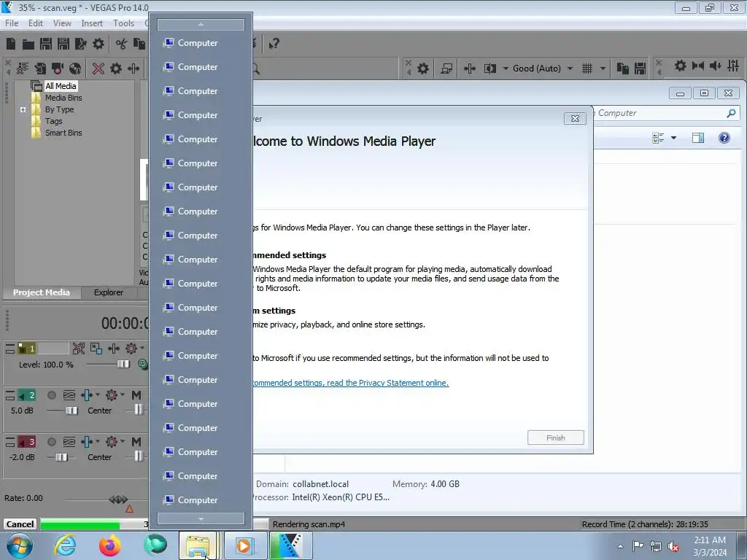Toggle invert phase on track 2
Viewport: 747px width, 560px height.
point(69,395)
